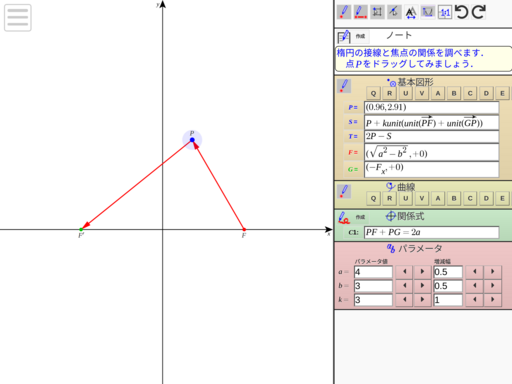Reset the view with the 1:1 scale icon
This screenshot has height=384, width=512.
pyautogui.click(x=445, y=12)
